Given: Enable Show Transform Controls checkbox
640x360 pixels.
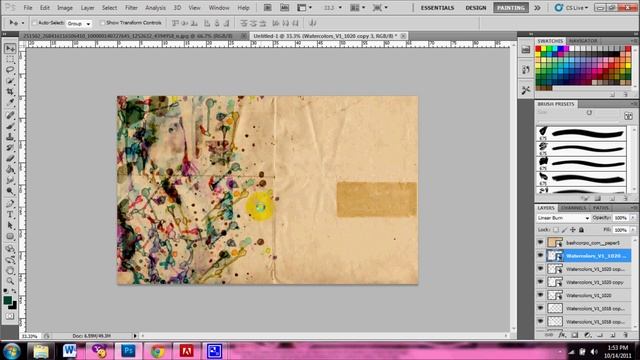Looking at the screenshot, I should click(102, 23).
